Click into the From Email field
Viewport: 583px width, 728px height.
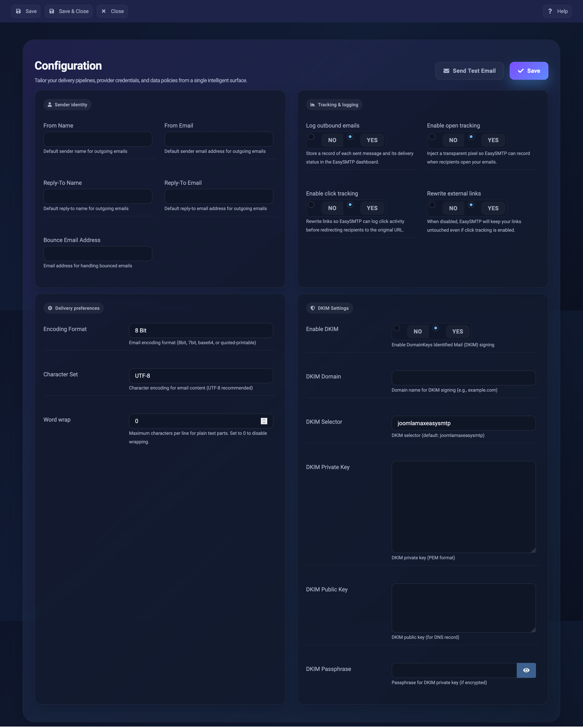[219, 139]
